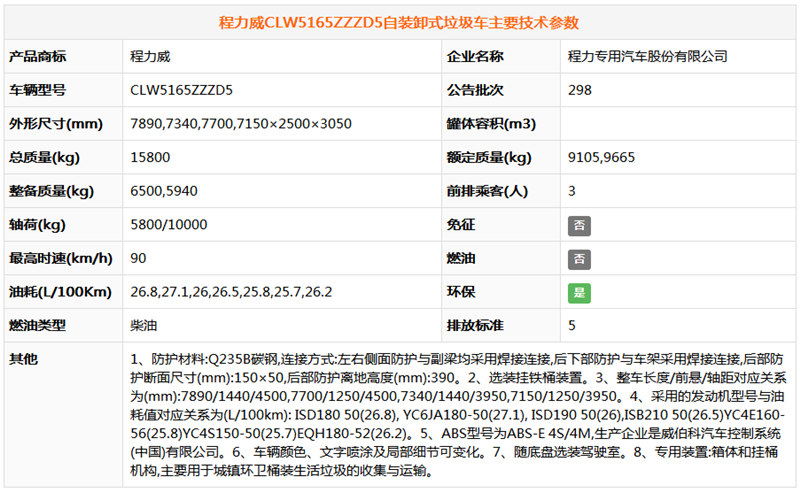Click the 公告批次 value 298
The image size is (800, 492).
click(579, 90)
